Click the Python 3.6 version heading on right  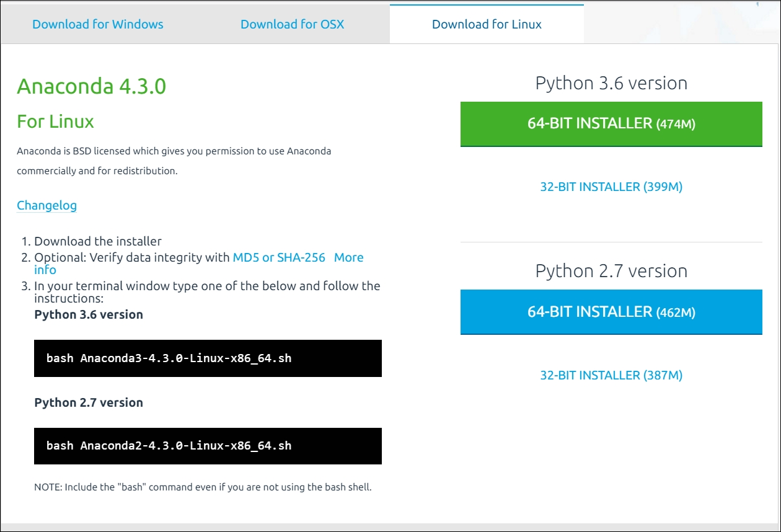(611, 83)
